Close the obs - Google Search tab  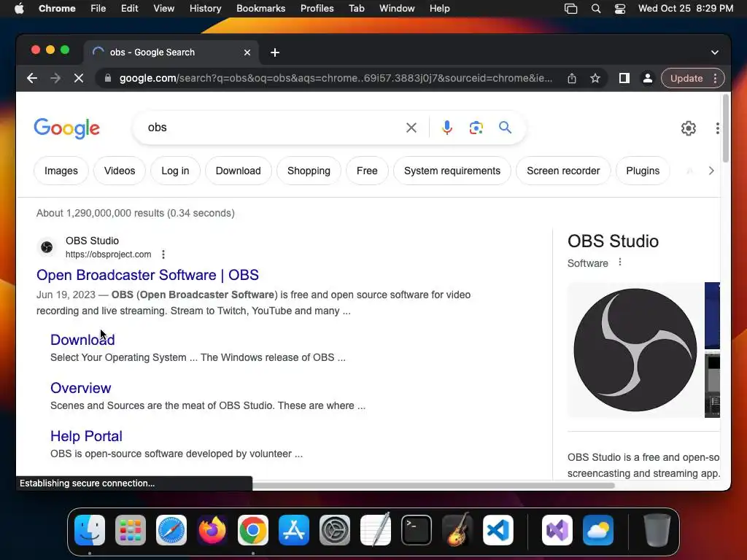[x=247, y=52]
